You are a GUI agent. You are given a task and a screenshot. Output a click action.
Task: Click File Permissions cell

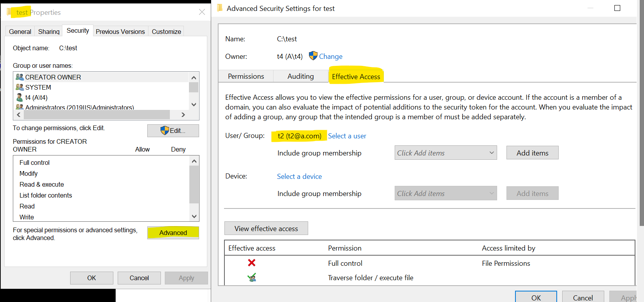506,263
